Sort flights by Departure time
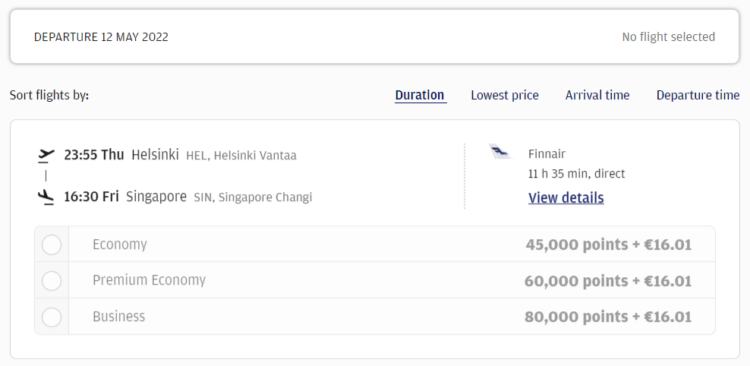 (698, 95)
